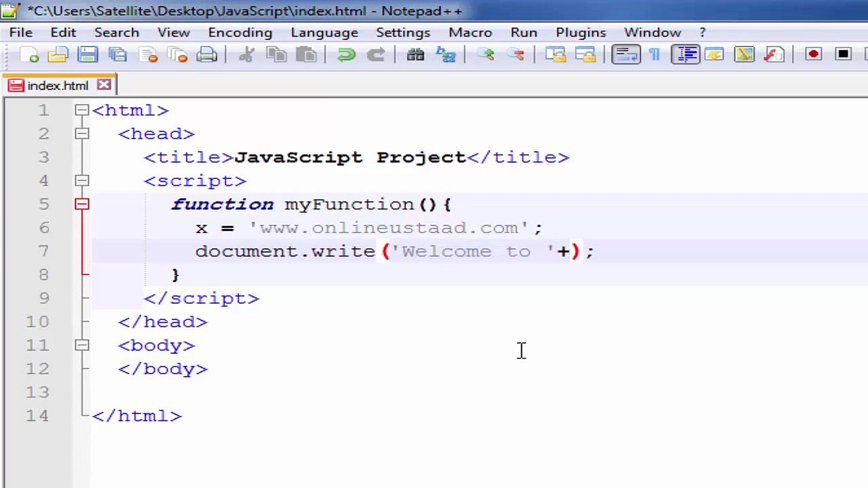Image resolution: width=868 pixels, height=488 pixels.
Task: Stop macro recording with black square icon
Action: [x=844, y=55]
